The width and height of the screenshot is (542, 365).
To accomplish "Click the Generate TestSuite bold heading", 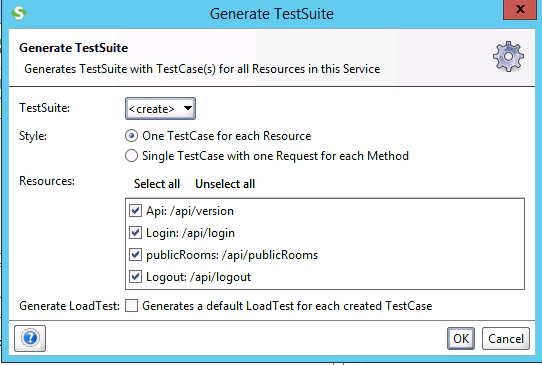I will pos(74,48).
